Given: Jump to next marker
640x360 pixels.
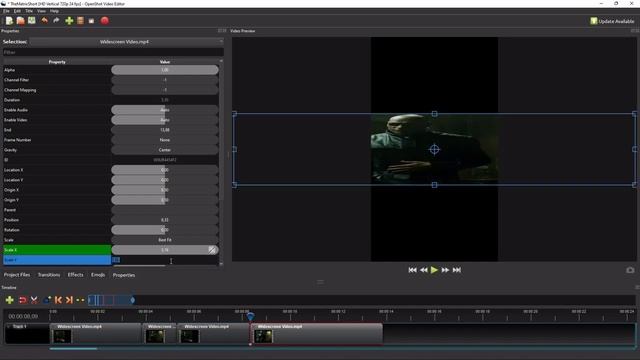Looking at the screenshot, I should pyautogui.click(x=69, y=300).
